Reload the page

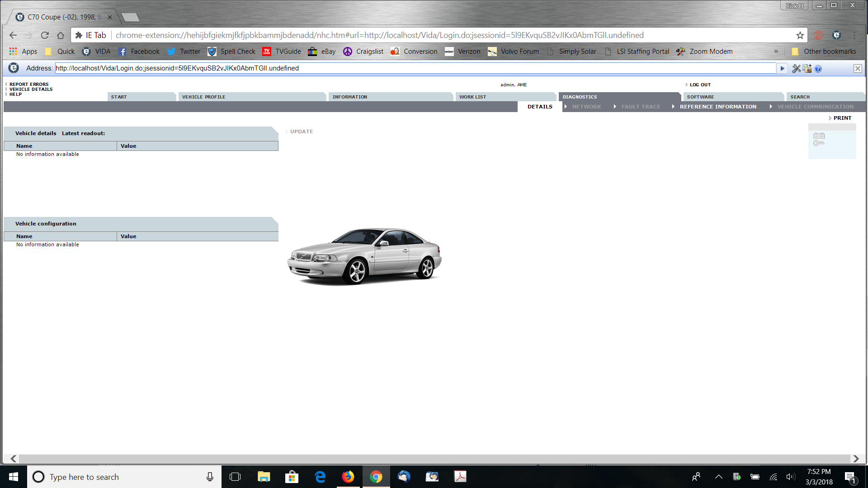[45, 35]
